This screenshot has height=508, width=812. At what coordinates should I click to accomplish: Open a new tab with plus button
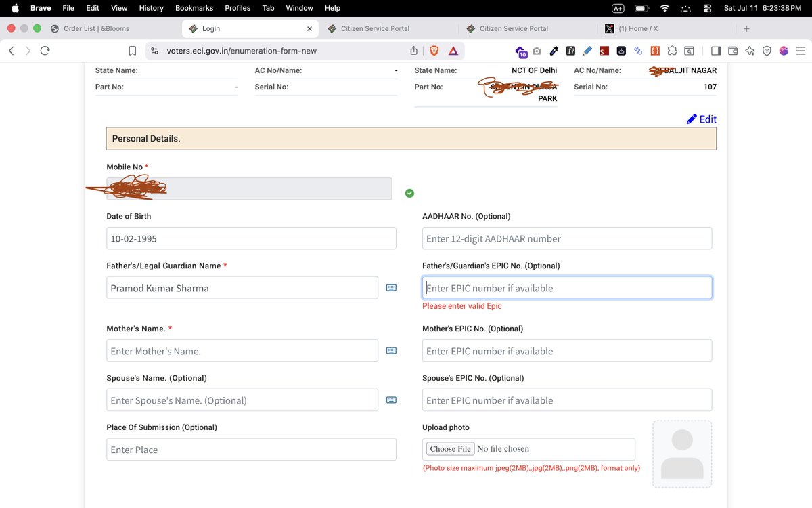point(746,28)
